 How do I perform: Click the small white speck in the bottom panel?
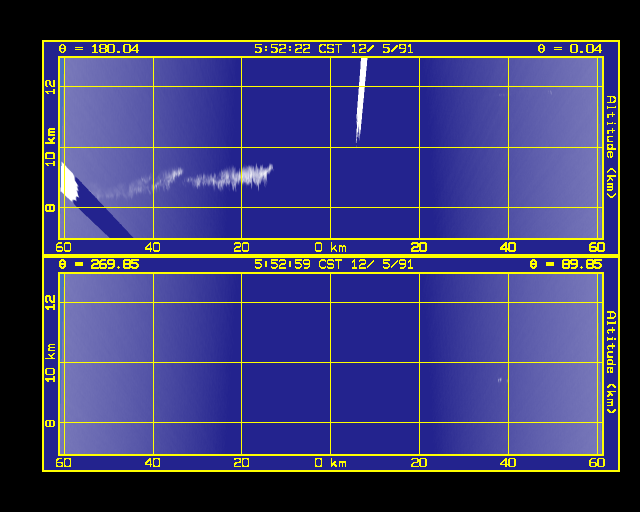tap(500, 380)
